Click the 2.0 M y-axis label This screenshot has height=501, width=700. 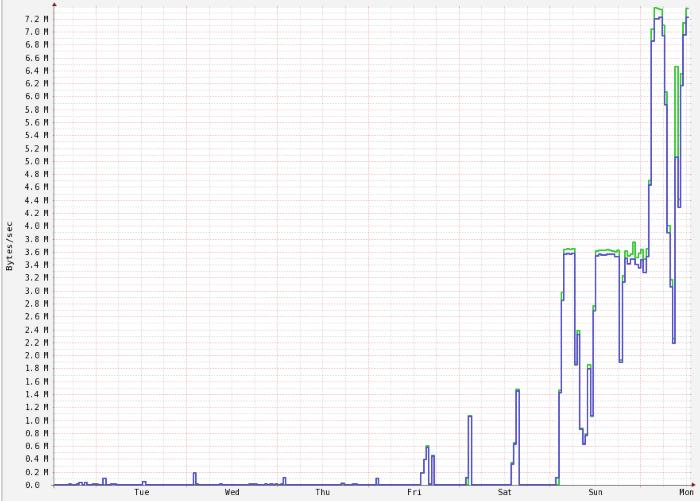[35, 355]
